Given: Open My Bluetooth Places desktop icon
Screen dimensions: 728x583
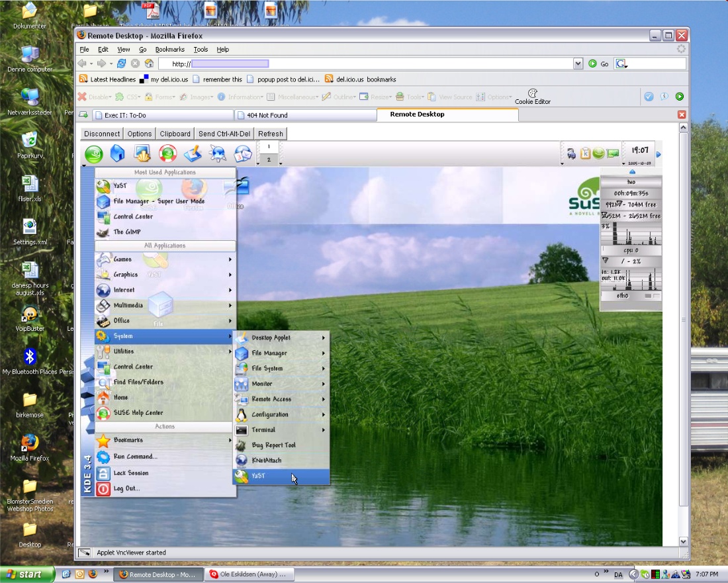Looking at the screenshot, I should tap(30, 361).
